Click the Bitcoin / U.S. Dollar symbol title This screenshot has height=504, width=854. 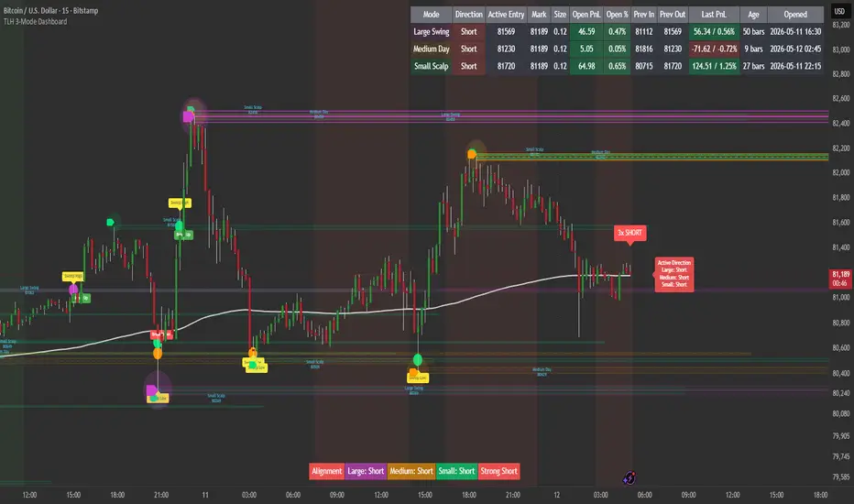click(x=50, y=10)
